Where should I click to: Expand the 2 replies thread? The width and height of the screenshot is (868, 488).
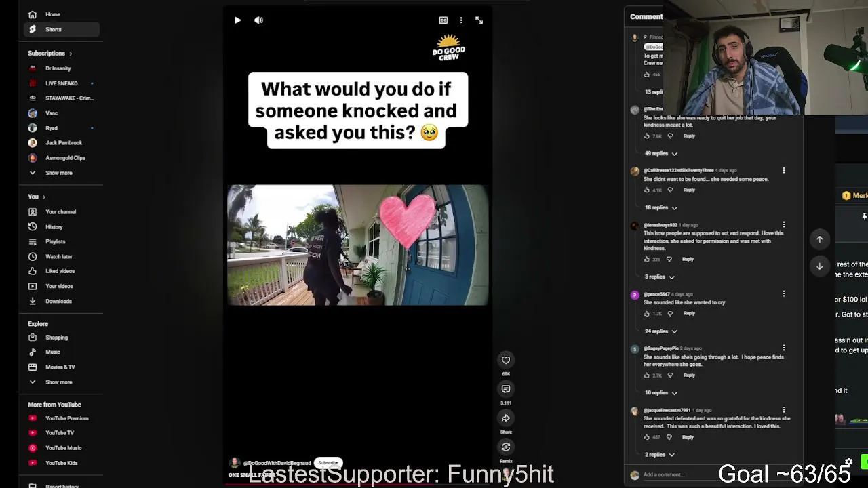[x=660, y=455]
